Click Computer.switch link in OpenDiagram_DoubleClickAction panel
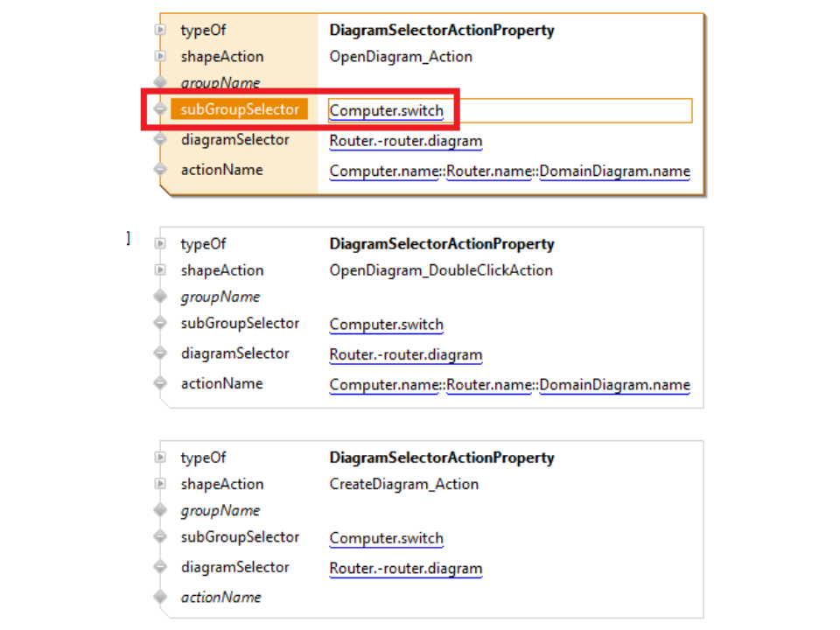The width and height of the screenshot is (840, 630). coord(386,325)
